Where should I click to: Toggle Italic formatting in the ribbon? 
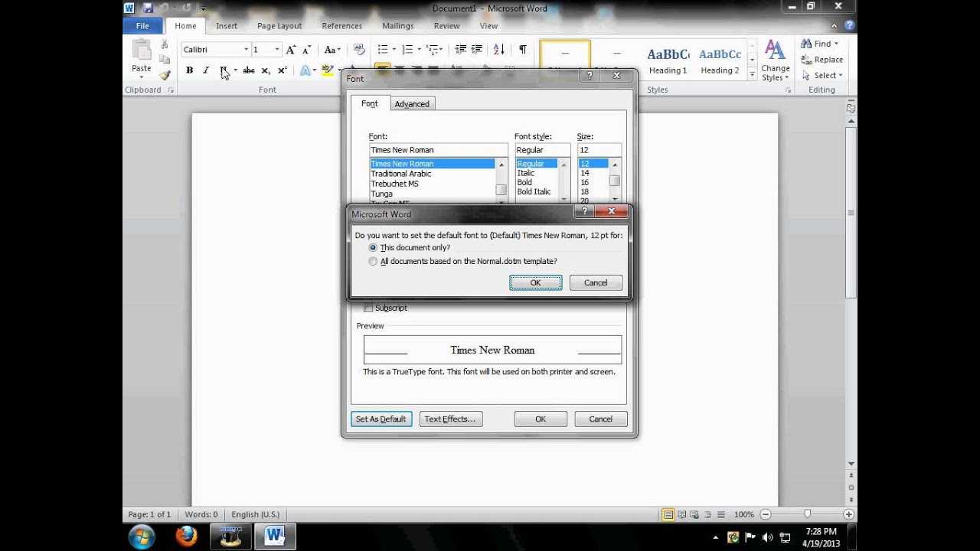click(206, 70)
